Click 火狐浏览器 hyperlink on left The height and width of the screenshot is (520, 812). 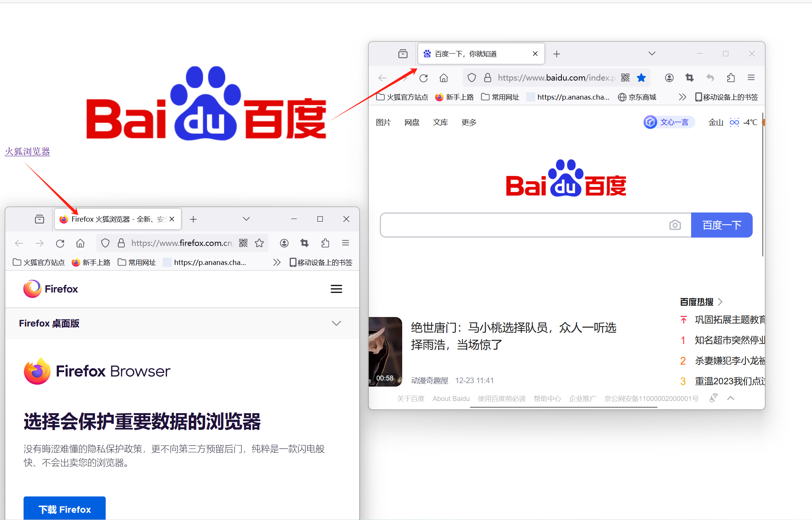[x=27, y=151]
